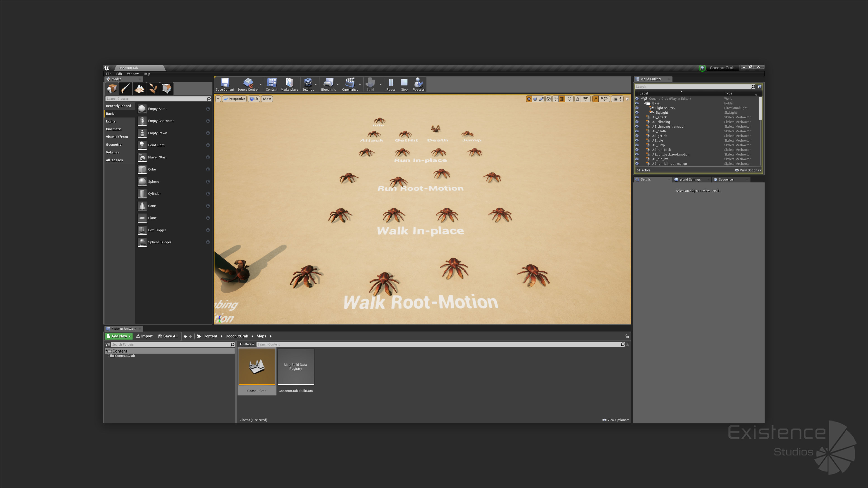Toggle grid snapping in viewport toolbar

coord(562,99)
